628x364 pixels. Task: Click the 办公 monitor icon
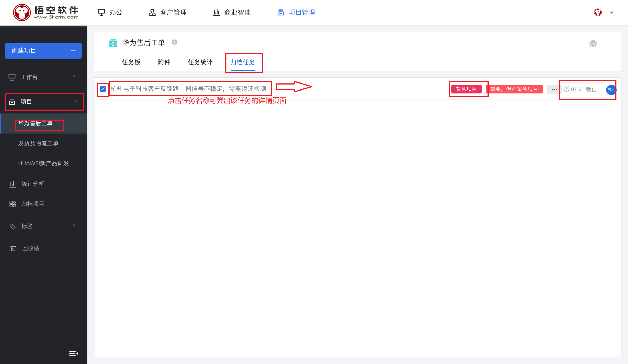pyautogui.click(x=101, y=12)
